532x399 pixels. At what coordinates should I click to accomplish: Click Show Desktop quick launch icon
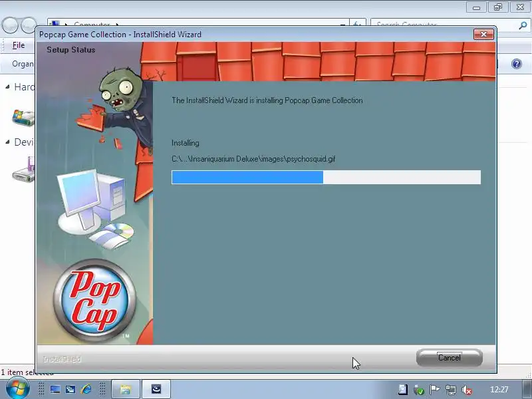pos(55,389)
